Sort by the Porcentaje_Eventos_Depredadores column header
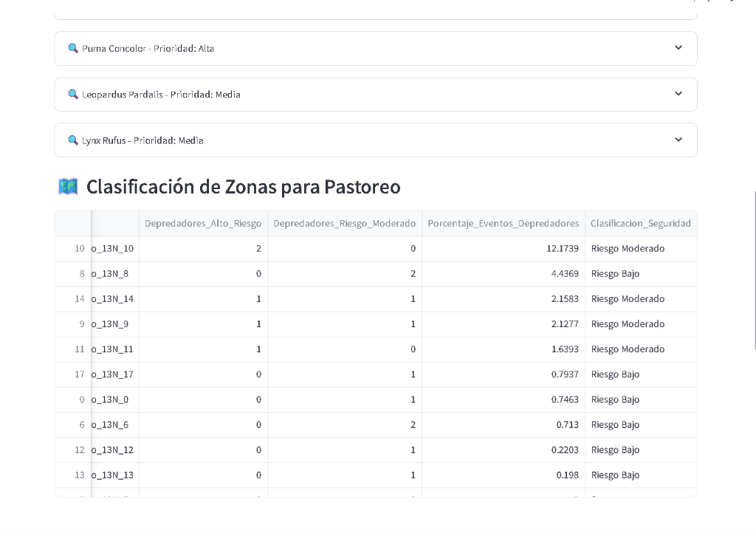Image resolution: width=756 pixels, height=534 pixels. (503, 223)
